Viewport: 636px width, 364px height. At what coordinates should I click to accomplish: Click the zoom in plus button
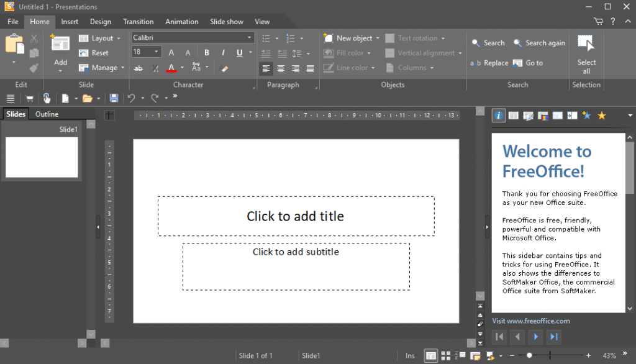[x=589, y=355]
